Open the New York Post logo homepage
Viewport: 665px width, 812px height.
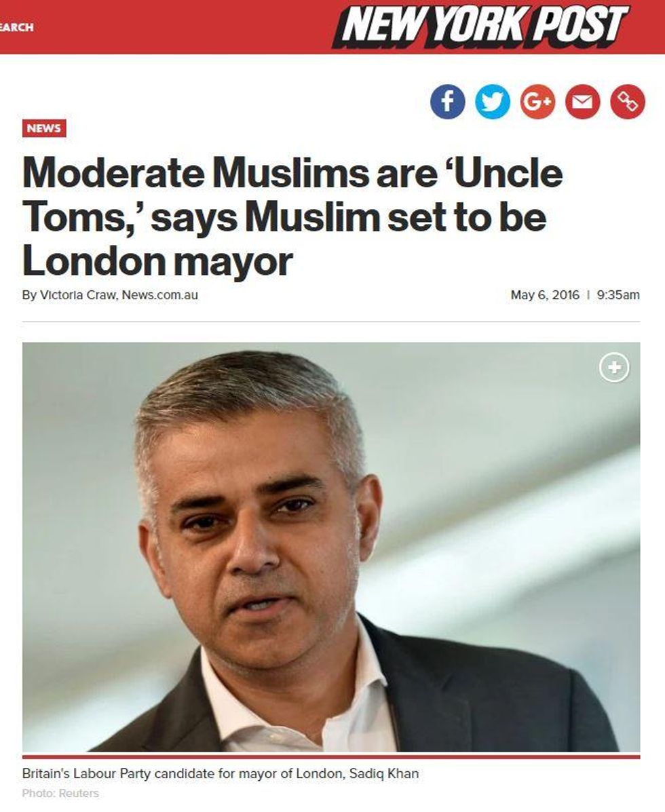tap(480, 26)
